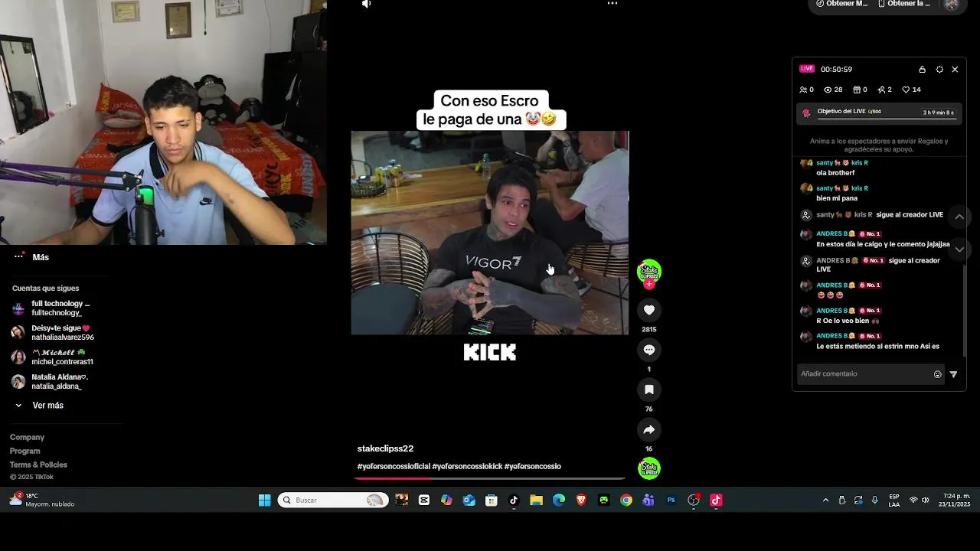Click the taskbar Buscar search box
This screenshot has height=551, width=980.
pyautogui.click(x=334, y=500)
